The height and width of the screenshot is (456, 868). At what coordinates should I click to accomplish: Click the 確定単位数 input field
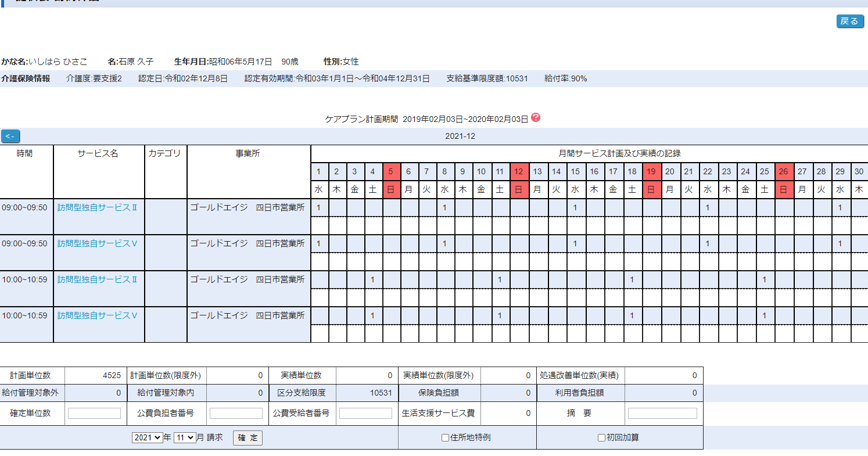pyautogui.click(x=94, y=414)
